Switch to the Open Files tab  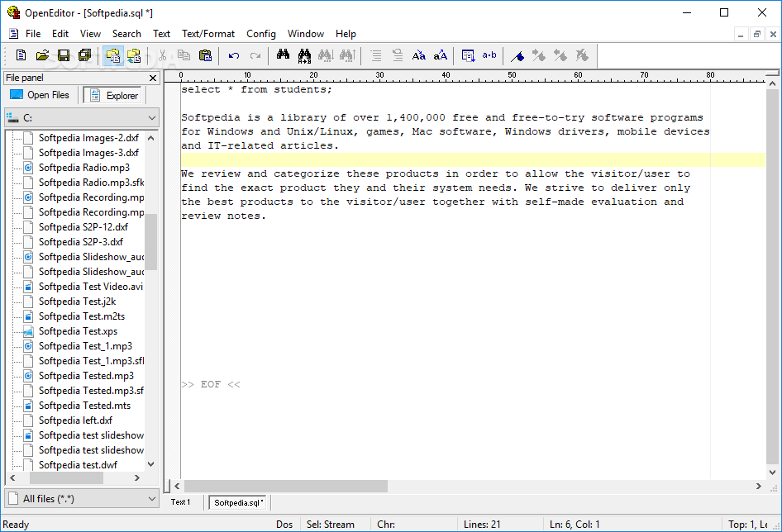click(x=40, y=95)
